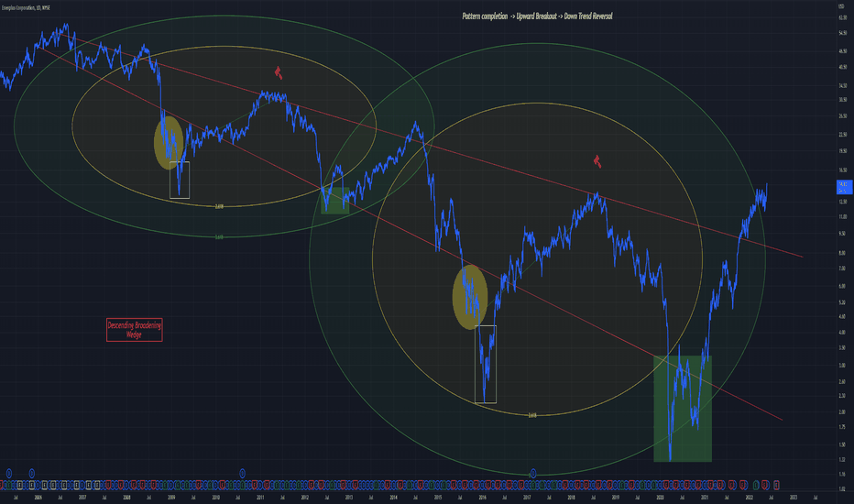
Task: Open the green earnings marker near the 2022 label
Action: tap(756, 485)
